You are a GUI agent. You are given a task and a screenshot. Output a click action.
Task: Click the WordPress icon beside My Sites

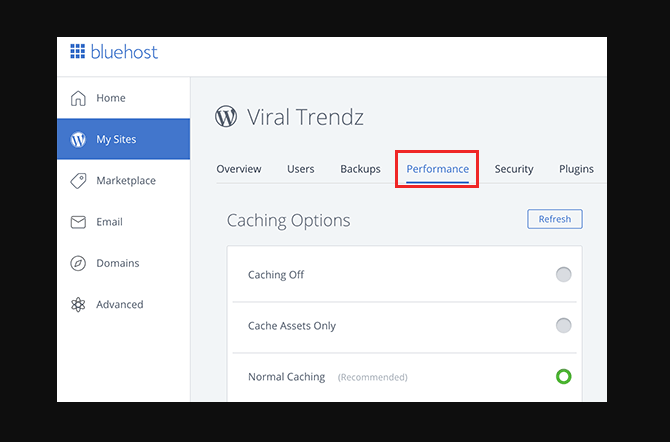(78, 139)
